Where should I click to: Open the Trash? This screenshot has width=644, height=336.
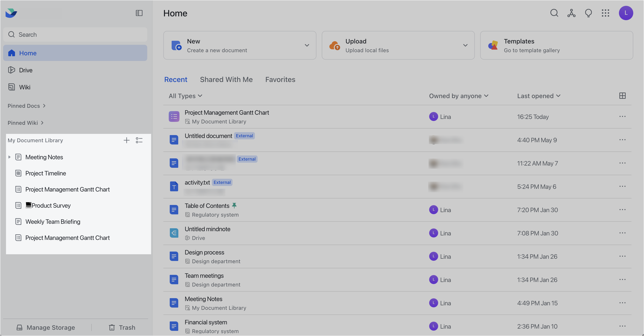(x=122, y=327)
